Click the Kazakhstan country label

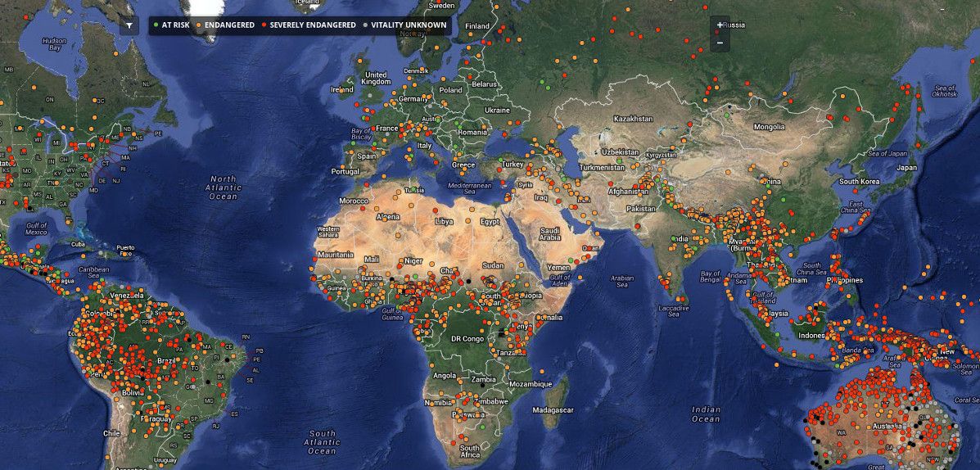click(x=630, y=119)
